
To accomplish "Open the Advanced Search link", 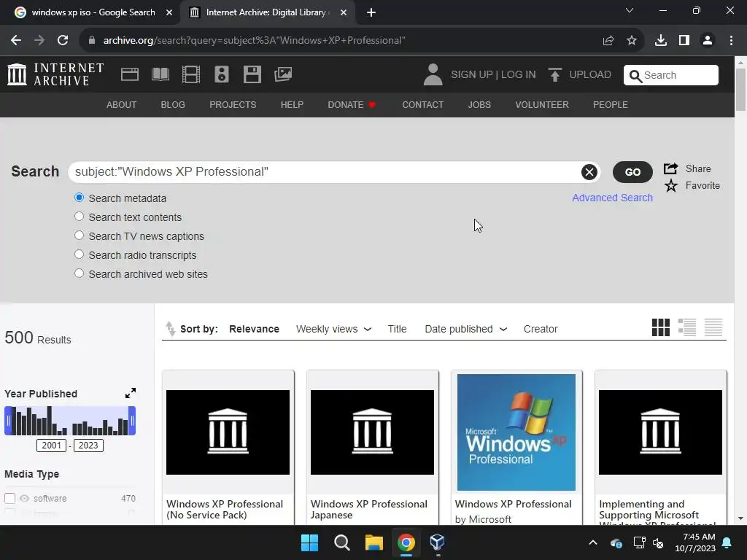I will click(x=612, y=198).
